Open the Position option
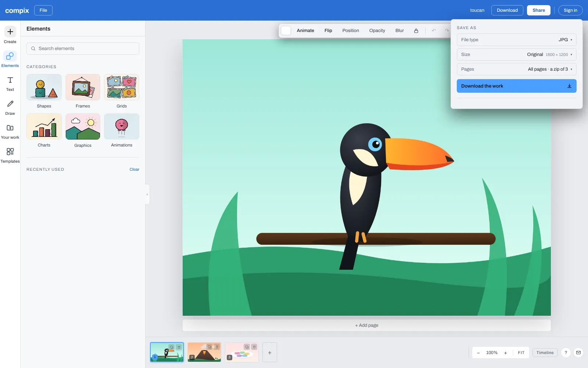Viewport: 588px width, 368px height. [x=351, y=31]
